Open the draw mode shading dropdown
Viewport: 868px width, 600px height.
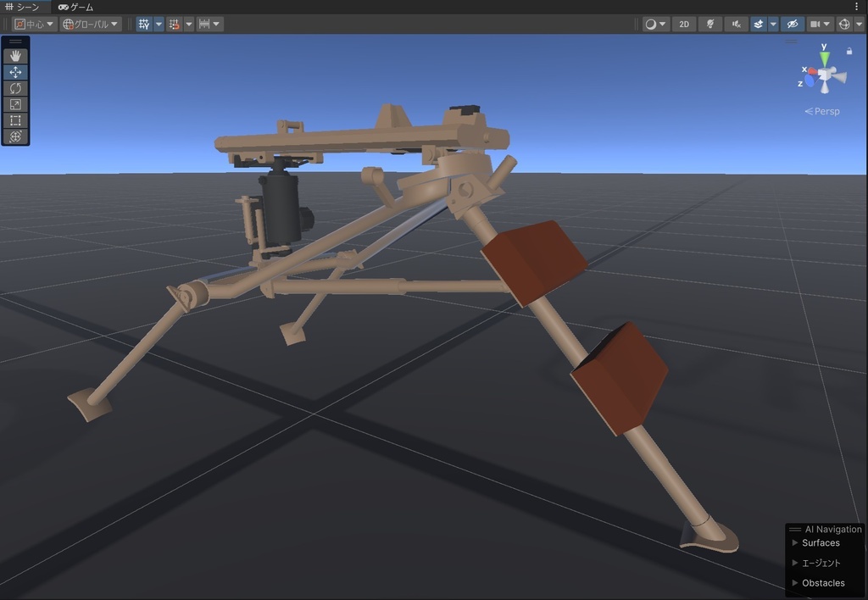655,24
